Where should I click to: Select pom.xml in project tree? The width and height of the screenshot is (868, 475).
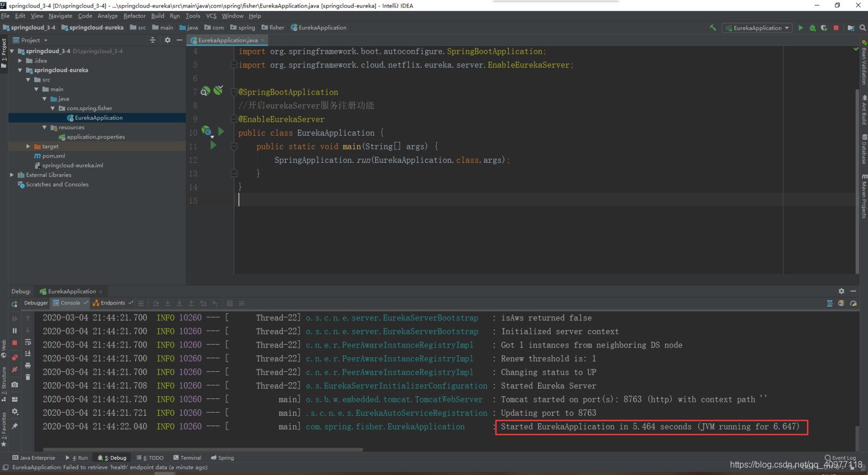click(53, 156)
